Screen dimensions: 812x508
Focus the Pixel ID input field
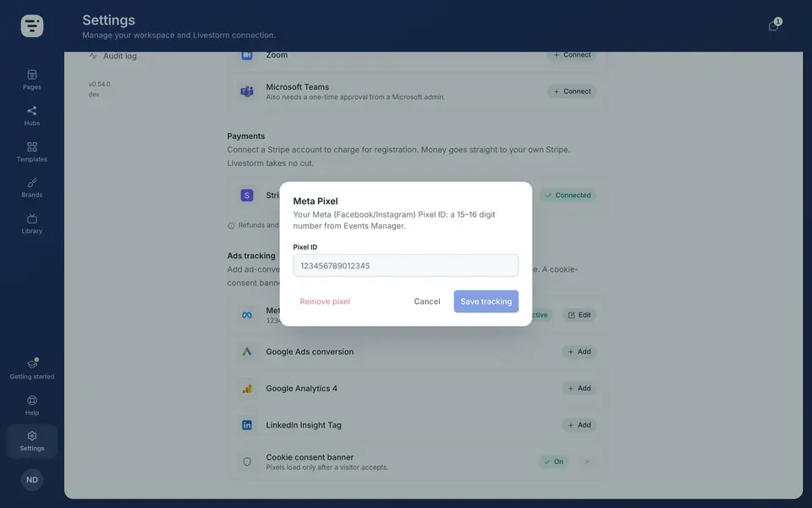point(405,265)
